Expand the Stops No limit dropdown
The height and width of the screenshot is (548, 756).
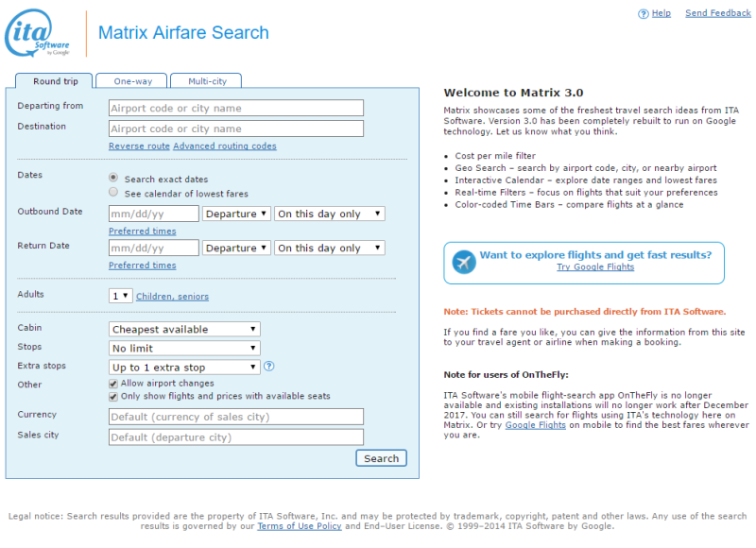[x=184, y=348]
